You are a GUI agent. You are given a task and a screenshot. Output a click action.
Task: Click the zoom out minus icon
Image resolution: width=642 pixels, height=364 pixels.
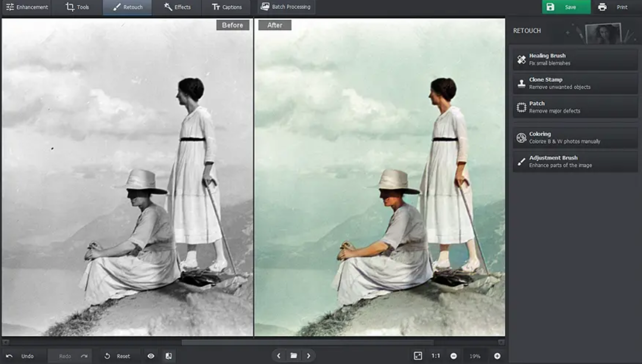point(454,356)
